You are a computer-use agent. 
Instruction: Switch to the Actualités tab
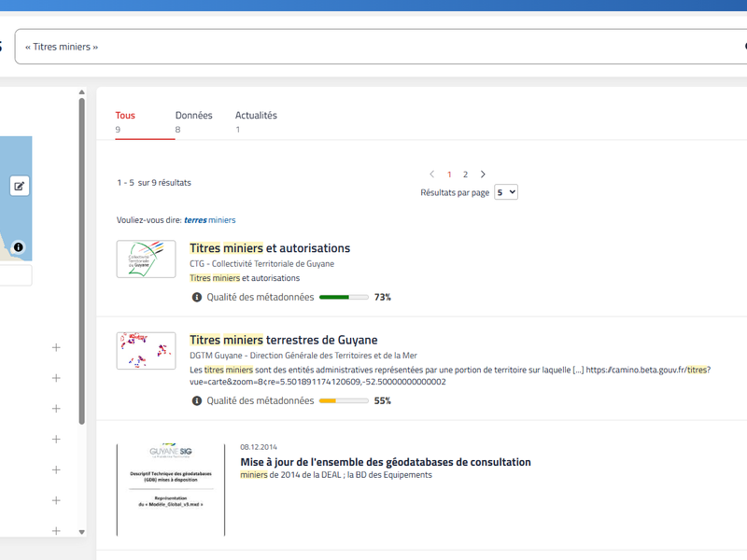pos(256,116)
